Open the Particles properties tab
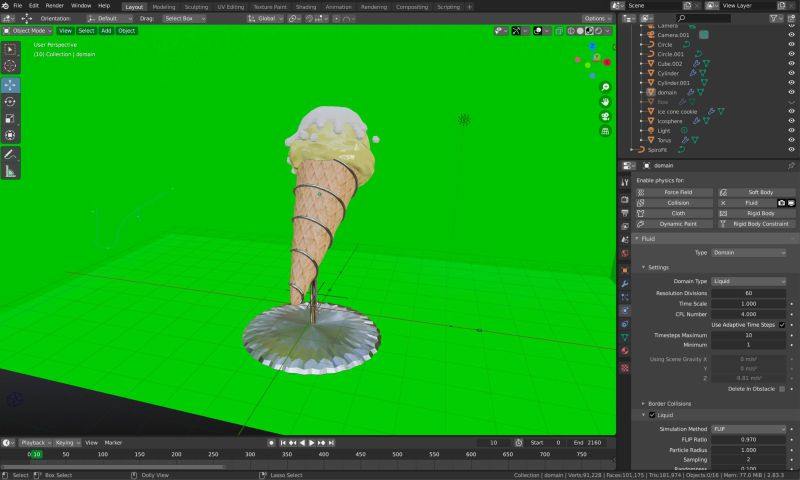 pos(625,297)
